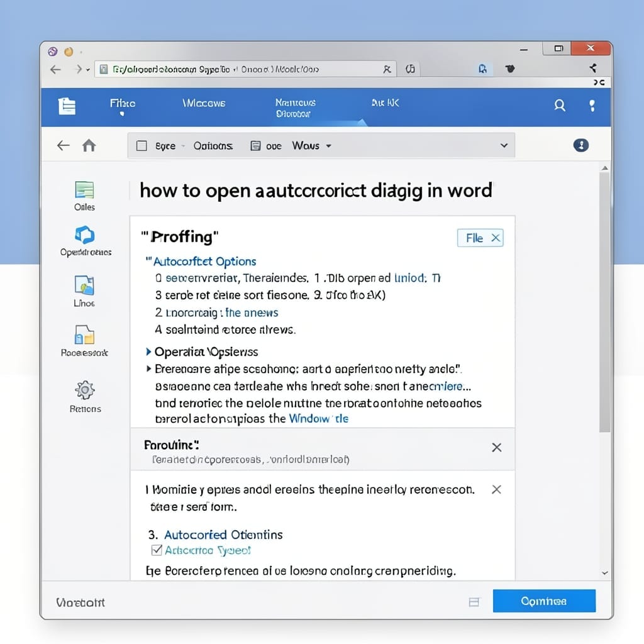Image resolution: width=644 pixels, height=644 pixels.
Task: Click the Ooitioms toolbar item
Action: [213, 146]
